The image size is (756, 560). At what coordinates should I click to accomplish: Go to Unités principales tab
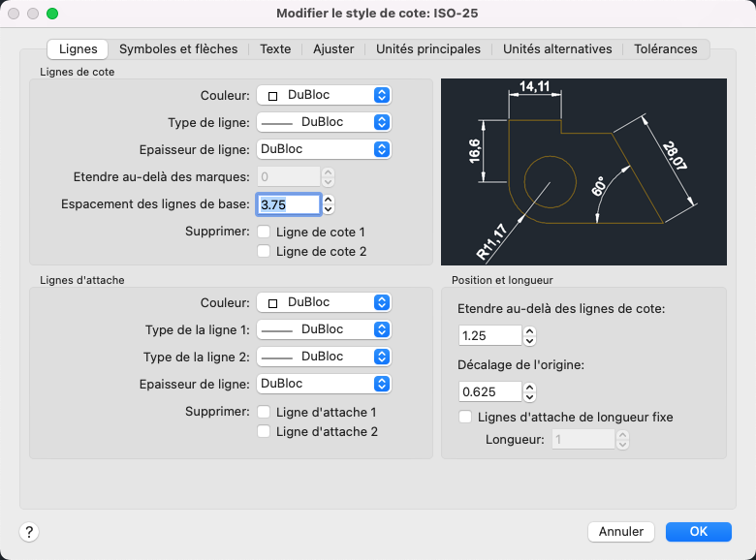[x=428, y=49]
